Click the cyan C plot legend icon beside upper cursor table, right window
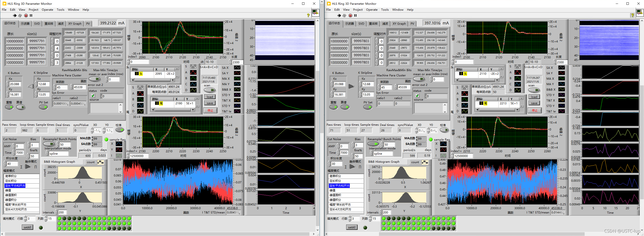The width and height of the screenshot is (644, 236). pyautogui.click(x=517, y=84)
